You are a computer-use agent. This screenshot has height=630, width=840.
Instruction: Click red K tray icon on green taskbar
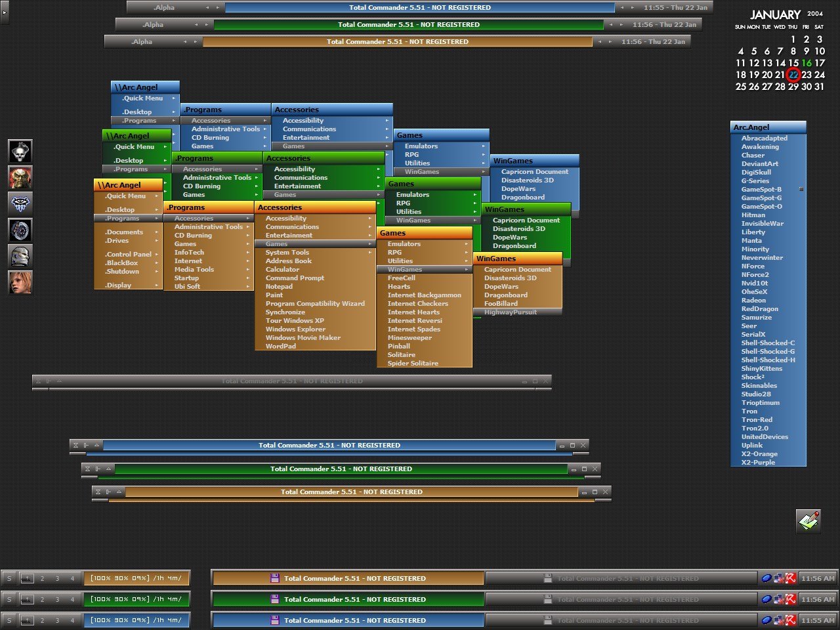(790, 599)
